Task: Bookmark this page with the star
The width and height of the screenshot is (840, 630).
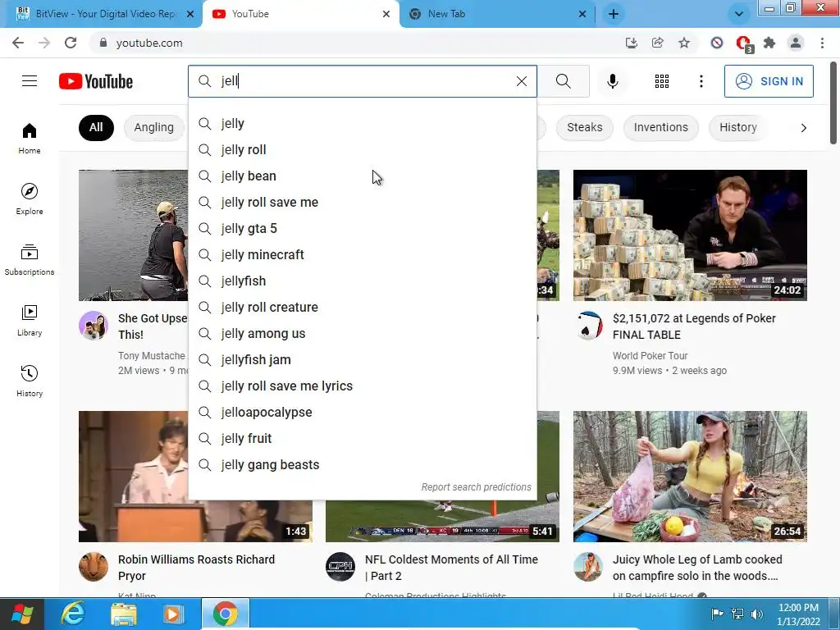Action: [x=684, y=43]
